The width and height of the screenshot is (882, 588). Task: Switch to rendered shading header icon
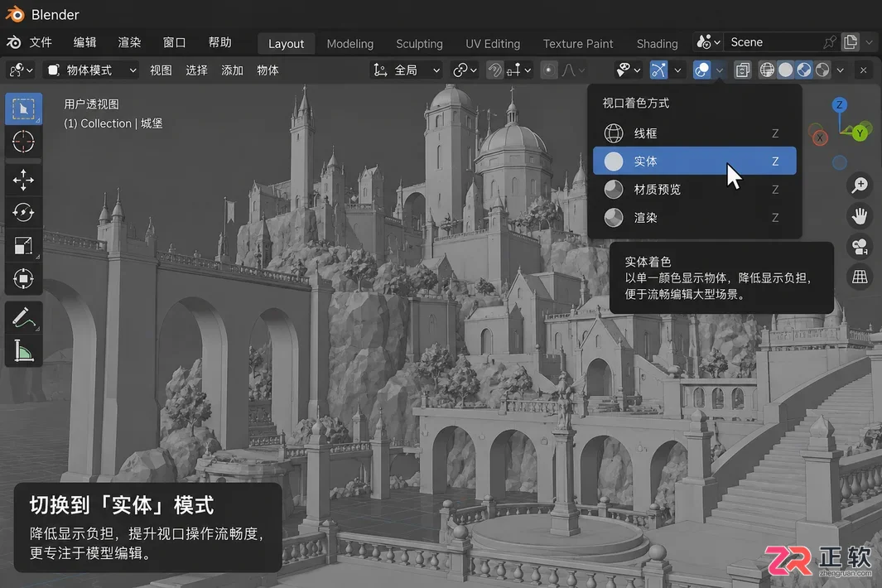coord(822,70)
